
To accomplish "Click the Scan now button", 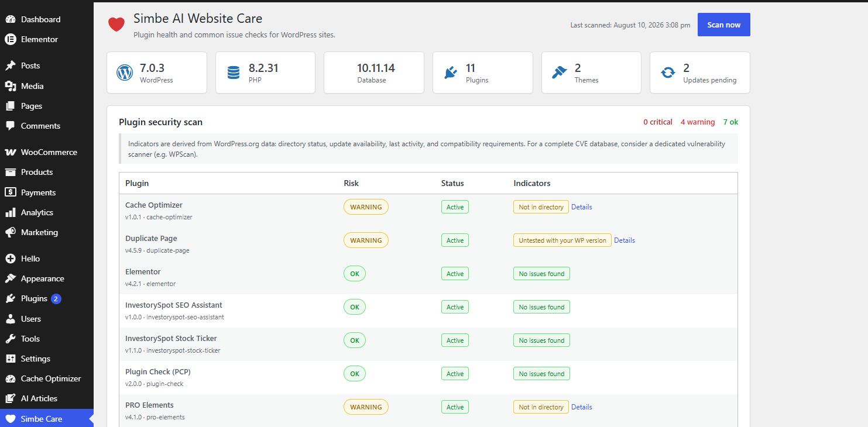I will [723, 25].
